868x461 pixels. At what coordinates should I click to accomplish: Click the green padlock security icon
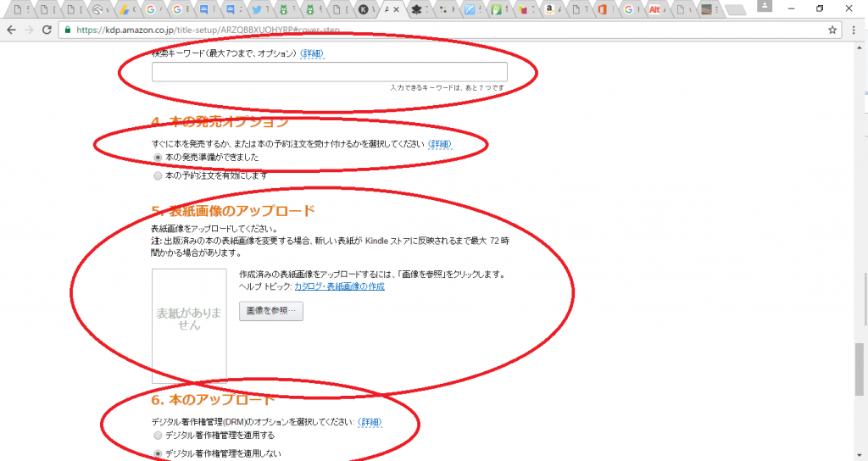[68, 30]
